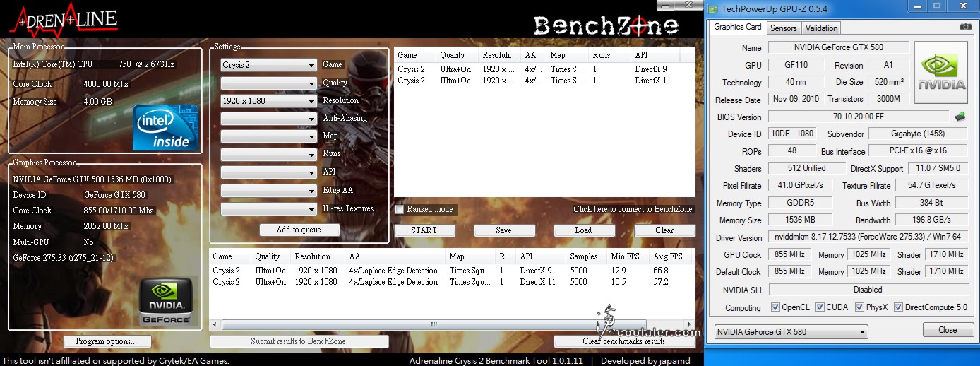The image size is (980, 366).
Task: Select the DirectX 11 row in queue list
Action: pyautogui.click(x=544, y=81)
